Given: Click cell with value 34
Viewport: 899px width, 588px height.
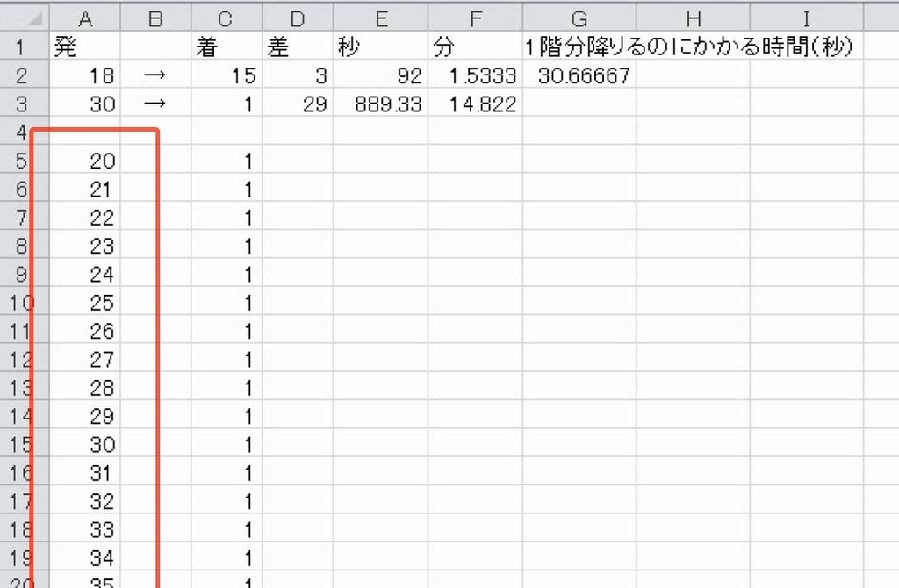Looking at the screenshot, I should pos(85,557).
